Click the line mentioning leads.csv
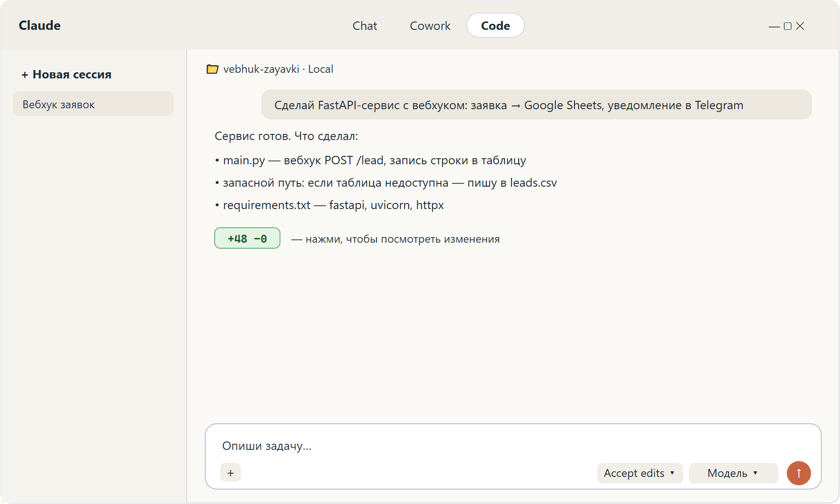 386,182
